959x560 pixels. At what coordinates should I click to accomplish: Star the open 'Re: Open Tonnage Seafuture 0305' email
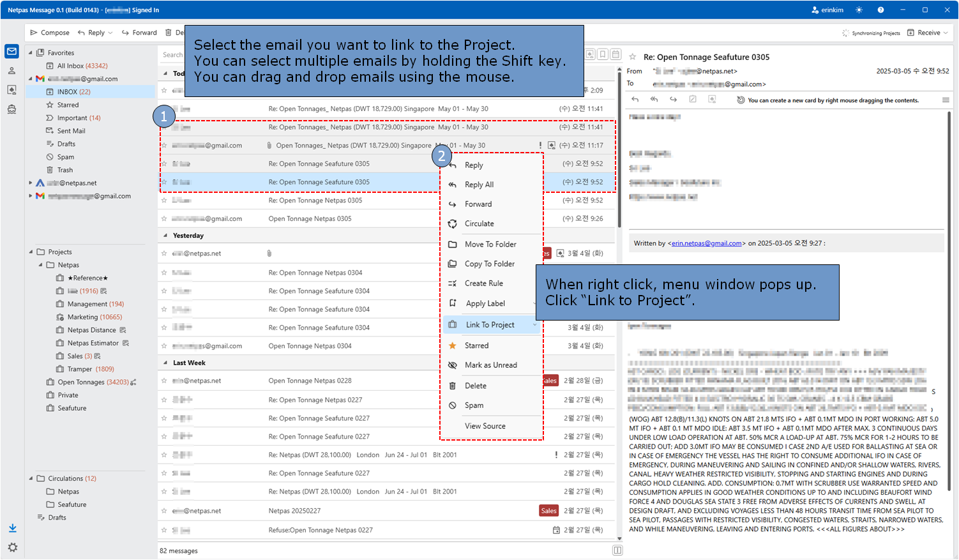(633, 57)
